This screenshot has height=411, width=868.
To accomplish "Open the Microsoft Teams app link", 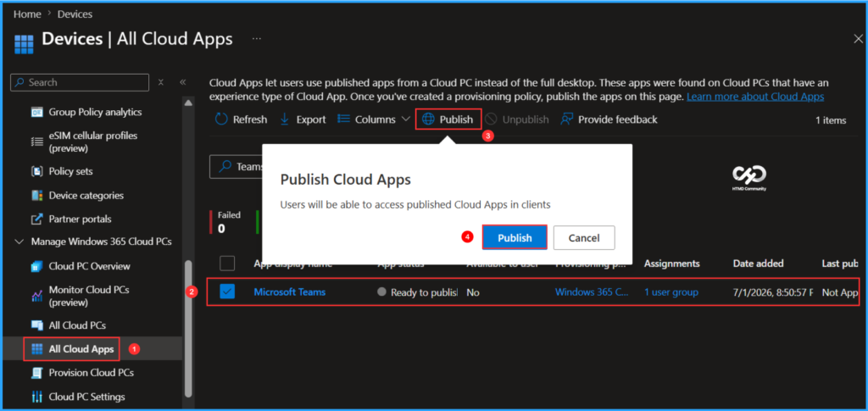I will coord(290,292).
